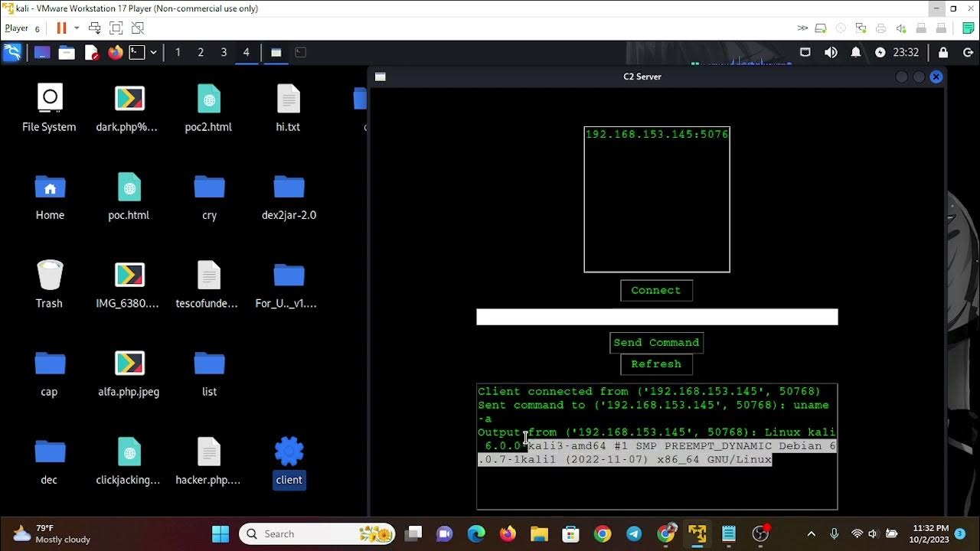Image resolution: width=980 pixels, height=551 pixels.
Task: Open Telegram from Windows taskbar
Action: [634, 533]
